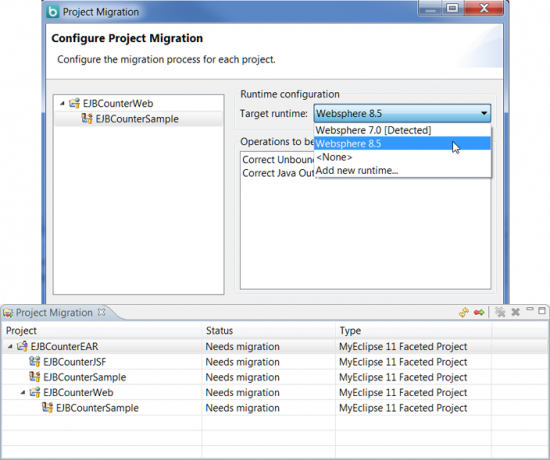This screenshot has width=550, height=460.
Task: Click the EJBCounterEAR project icon in the table
Action: tap(22, 346)
